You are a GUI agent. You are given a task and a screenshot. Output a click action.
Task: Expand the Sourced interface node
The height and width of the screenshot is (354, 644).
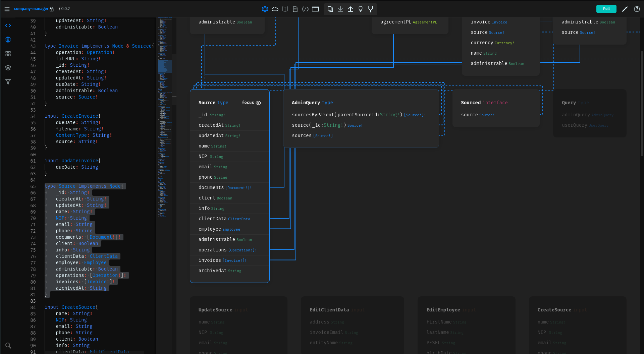[484, 103]
